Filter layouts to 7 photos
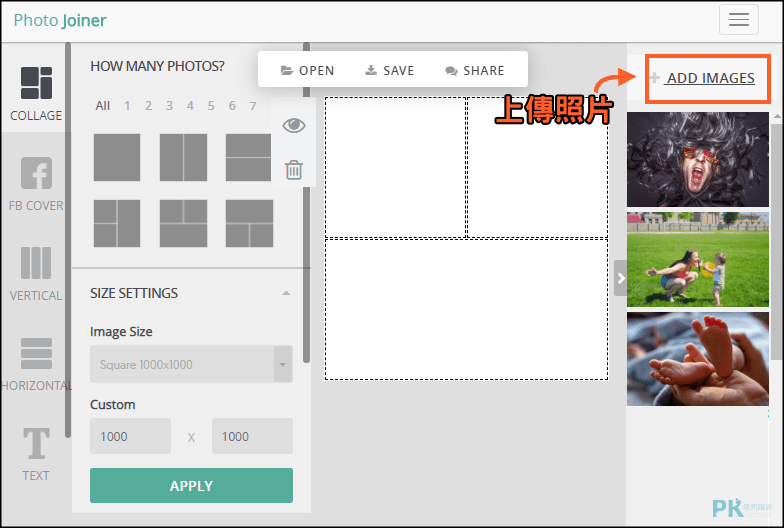The width and height of the screenshot is (784, 528). pos(253,106)
